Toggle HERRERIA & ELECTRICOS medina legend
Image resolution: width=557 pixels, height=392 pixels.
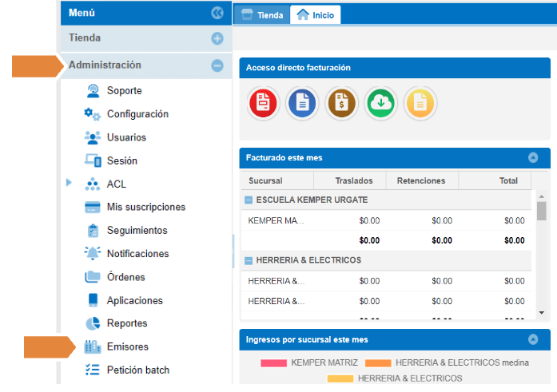pos(447,362)
